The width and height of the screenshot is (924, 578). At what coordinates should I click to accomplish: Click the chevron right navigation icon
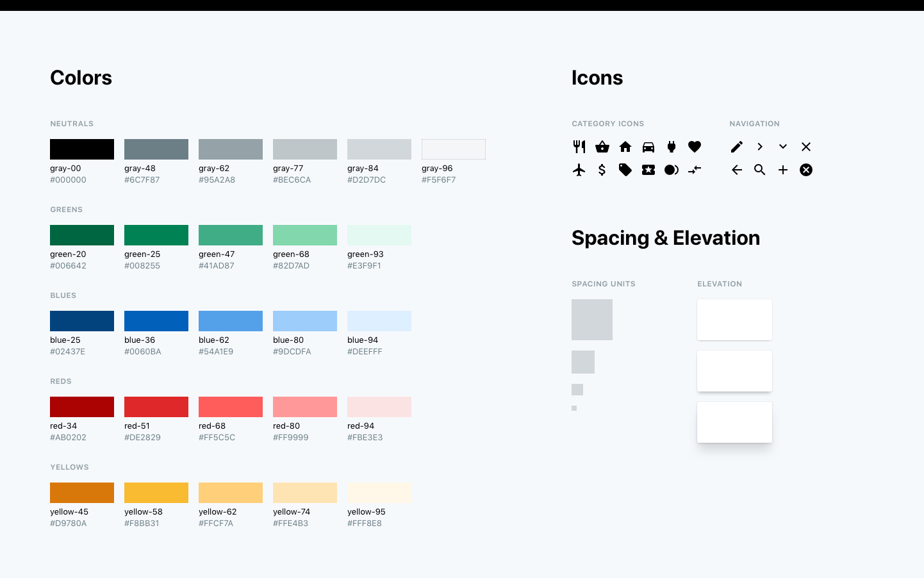pyautogui.click(x=760, y=147)
